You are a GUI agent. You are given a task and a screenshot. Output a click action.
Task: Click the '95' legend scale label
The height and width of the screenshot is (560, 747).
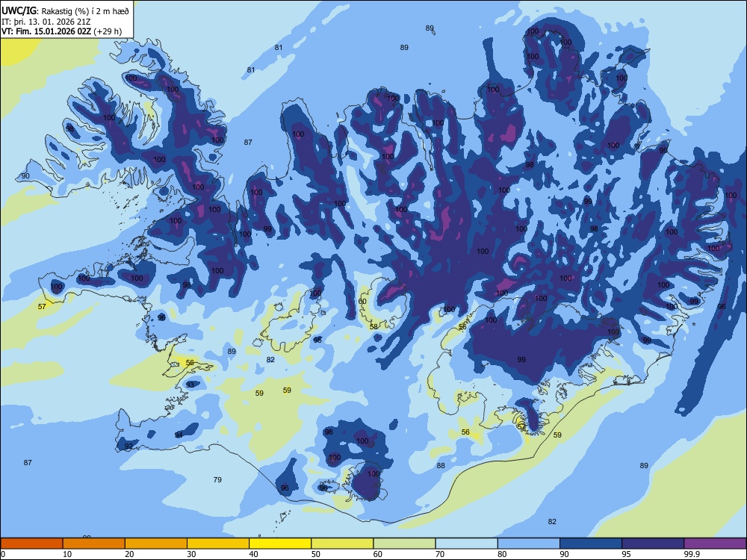point(626,554)
